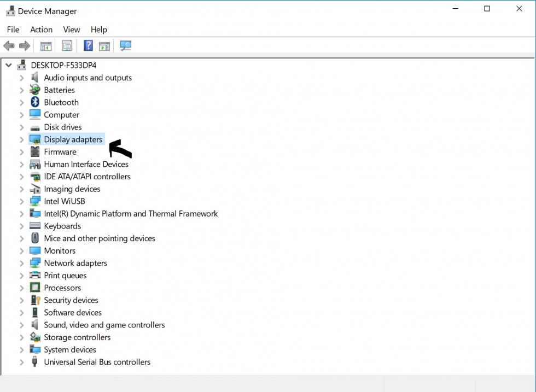
Task: Open the View menu
Action: pos(72,30)
